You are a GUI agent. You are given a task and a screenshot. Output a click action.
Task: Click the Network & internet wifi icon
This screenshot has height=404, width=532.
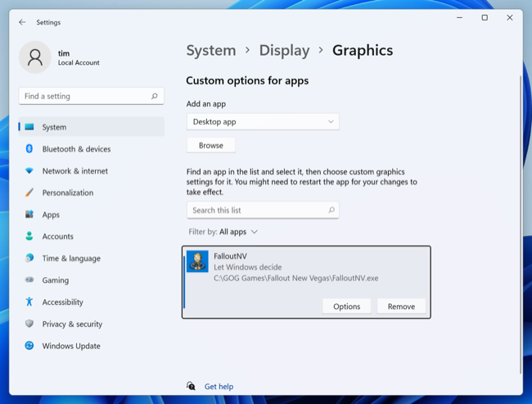[29, 171]
